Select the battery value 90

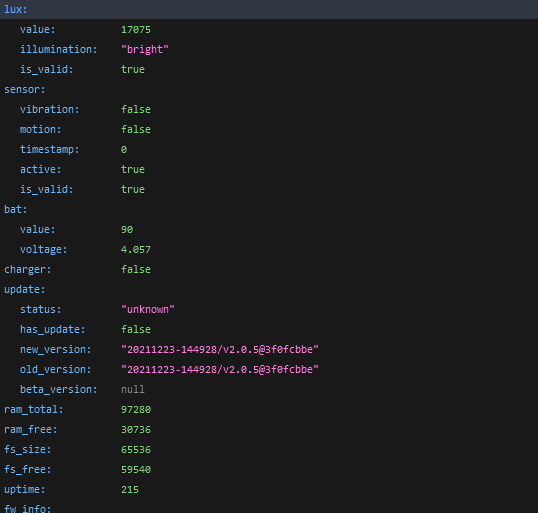point(127,230)
